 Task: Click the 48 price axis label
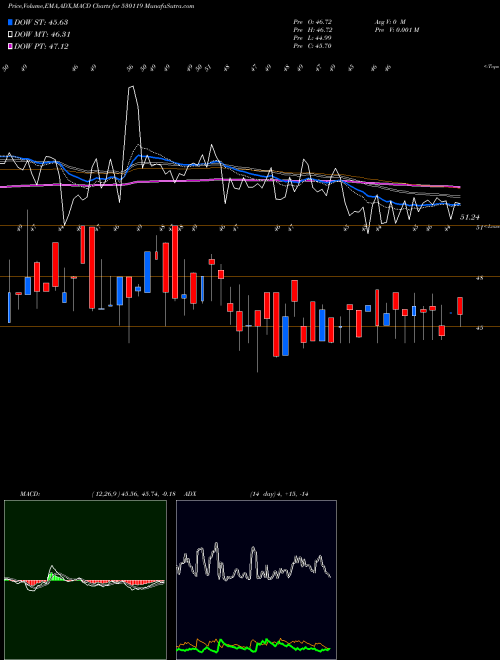click(x=479, y=278)
